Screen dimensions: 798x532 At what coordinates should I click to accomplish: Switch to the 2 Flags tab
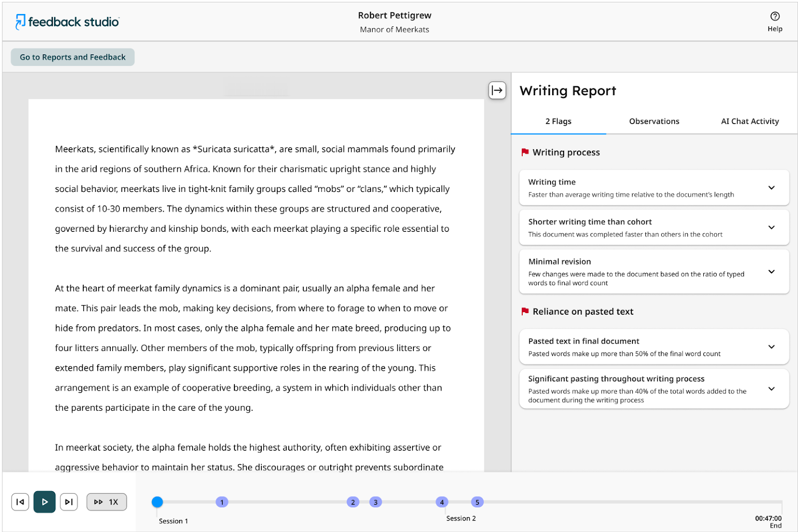(x=558, y=121)
